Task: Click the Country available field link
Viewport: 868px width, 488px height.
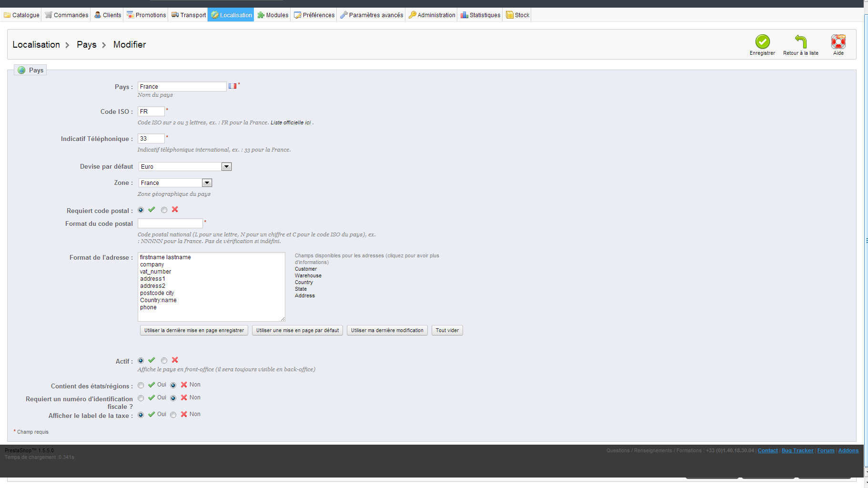Action: (x=304, y=282)
